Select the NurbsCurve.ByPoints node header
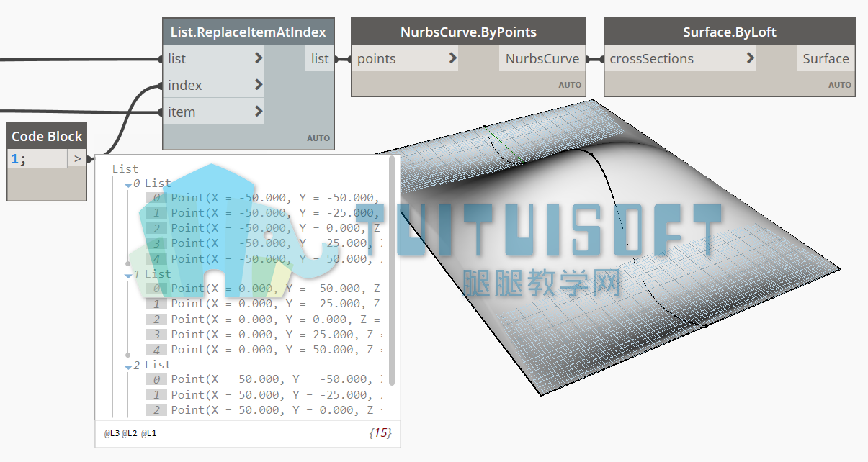868x462 pixels. (468, 32)
